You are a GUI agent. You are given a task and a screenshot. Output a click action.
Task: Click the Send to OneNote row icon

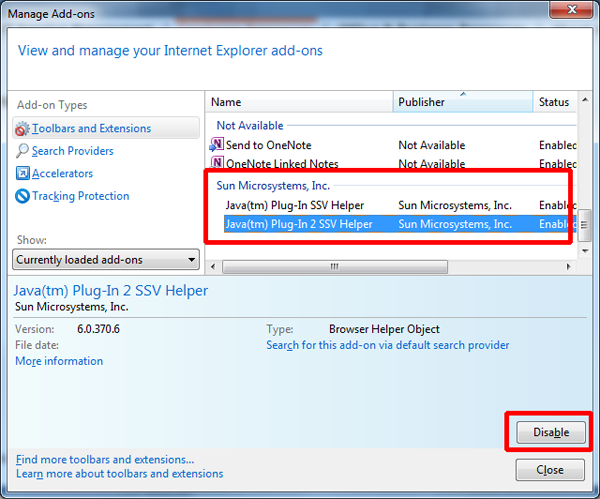[x=217, y=145]
